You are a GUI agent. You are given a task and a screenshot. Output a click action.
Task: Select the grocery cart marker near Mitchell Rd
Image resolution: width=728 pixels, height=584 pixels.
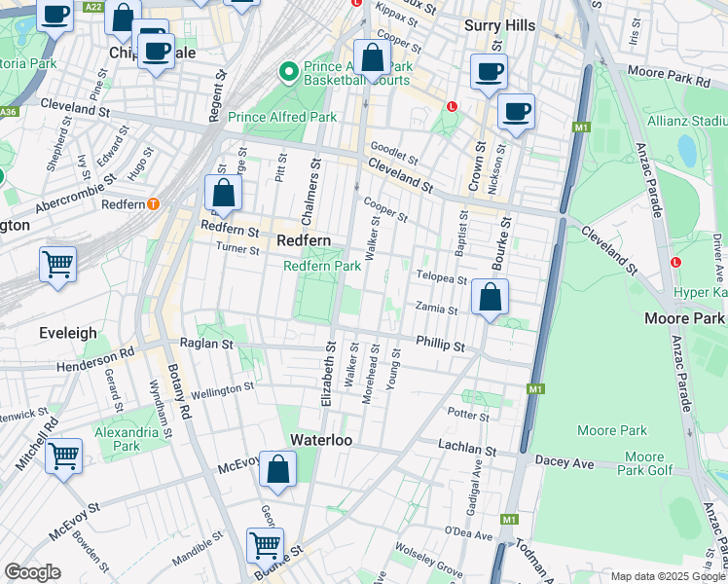[x=63, y=456]
